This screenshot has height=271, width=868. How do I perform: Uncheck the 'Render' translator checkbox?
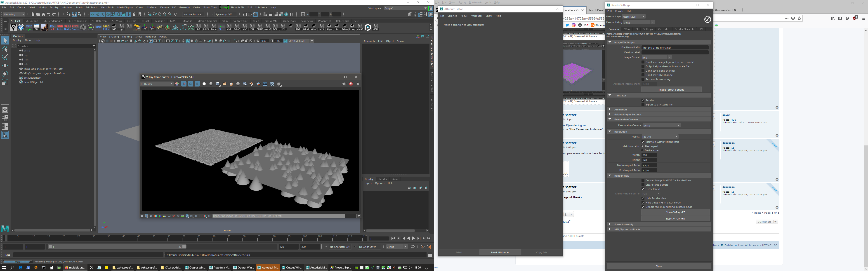coord(643,100)
